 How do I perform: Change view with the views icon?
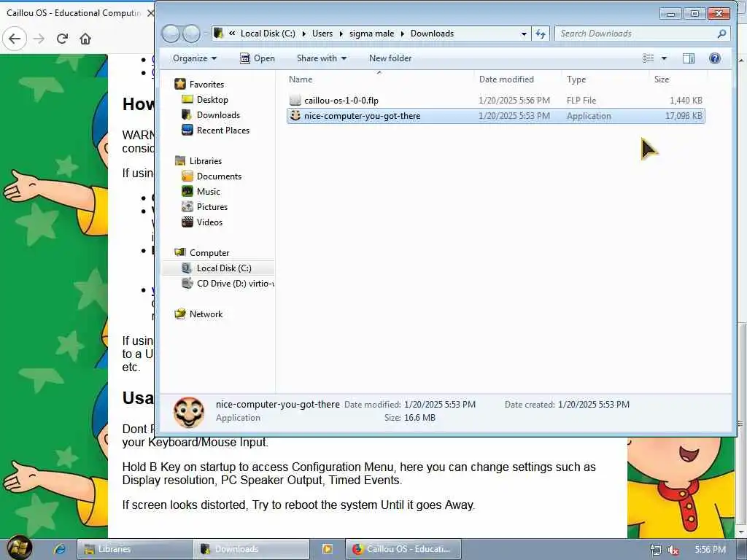[648, 58]
